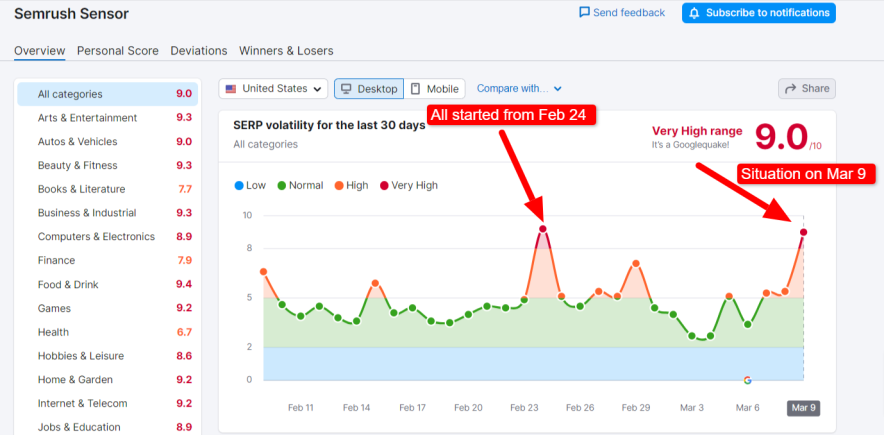Open the Deviations tab

(x=199, y=51)
